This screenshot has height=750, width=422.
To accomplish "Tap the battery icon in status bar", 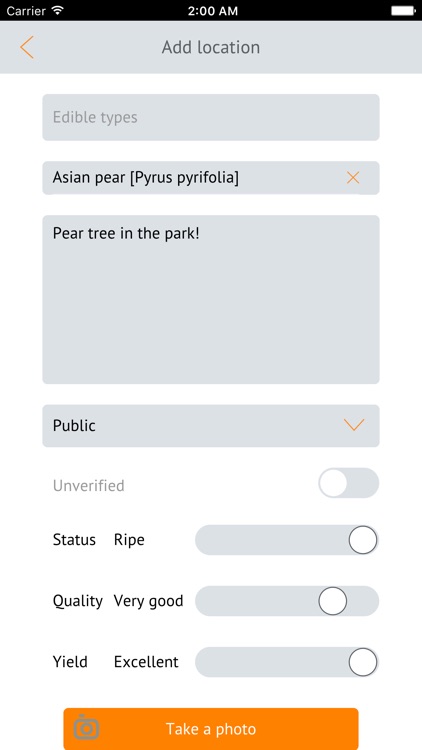I will click(x=403, y=11).
